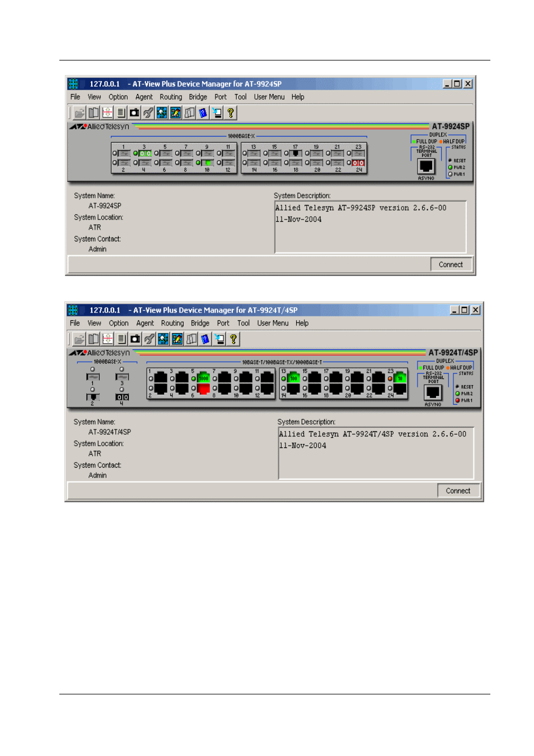The width and height of the screenshot is (534, 756).
Task: Click the question mark help icon in AT-9924T/4SP window
Action: coord(233,339)
